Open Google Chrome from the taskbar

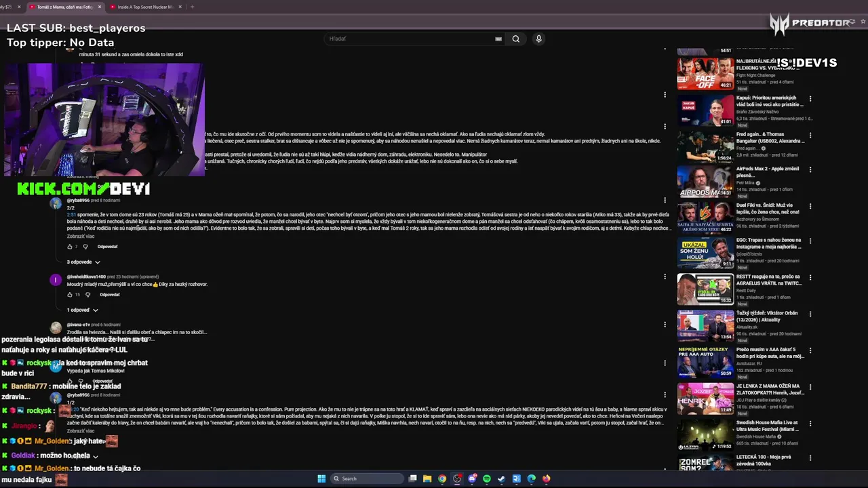442,479
